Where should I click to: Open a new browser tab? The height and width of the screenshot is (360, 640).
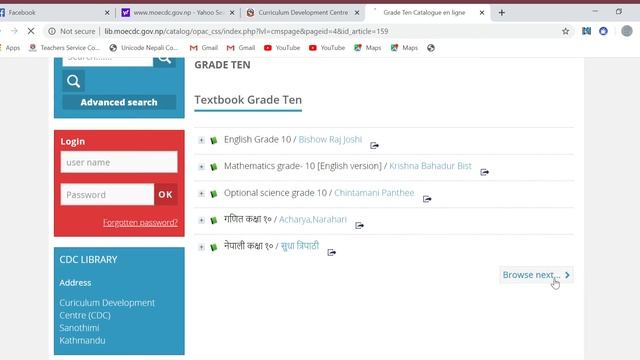coord(502,13)
